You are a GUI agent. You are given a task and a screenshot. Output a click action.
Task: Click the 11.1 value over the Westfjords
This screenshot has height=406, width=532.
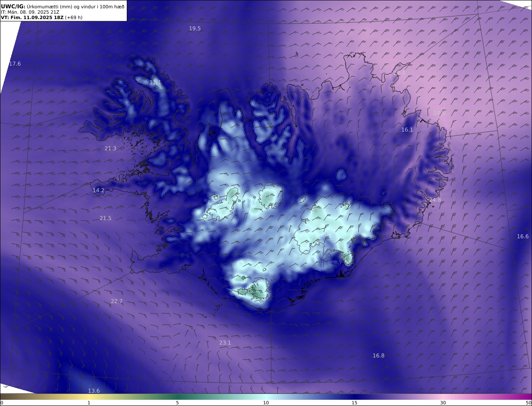[x=155, y=83]
